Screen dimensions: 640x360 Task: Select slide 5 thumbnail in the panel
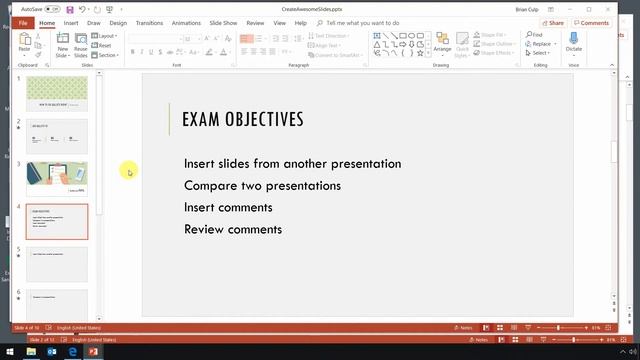[57, 264]
